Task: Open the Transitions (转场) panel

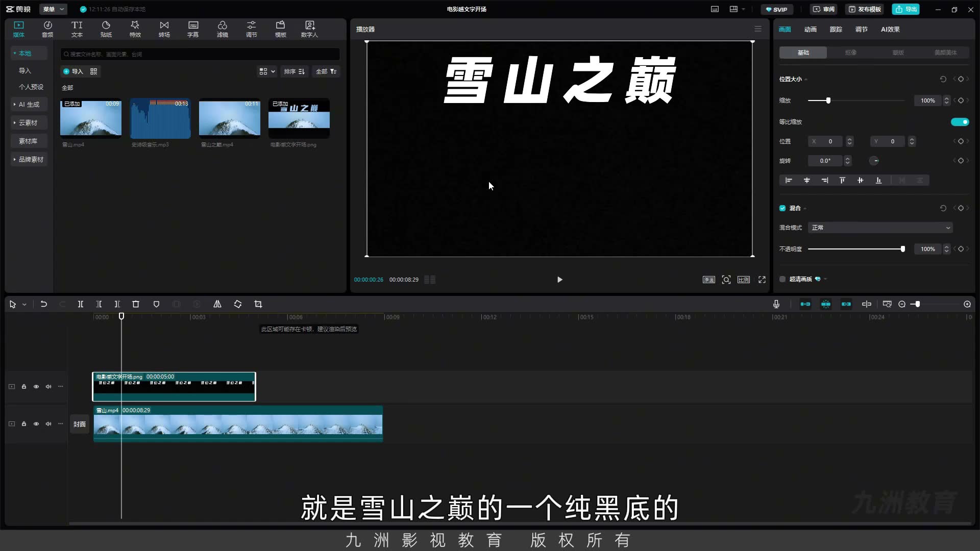Action: pyautogui.click(x=164, y=29)
